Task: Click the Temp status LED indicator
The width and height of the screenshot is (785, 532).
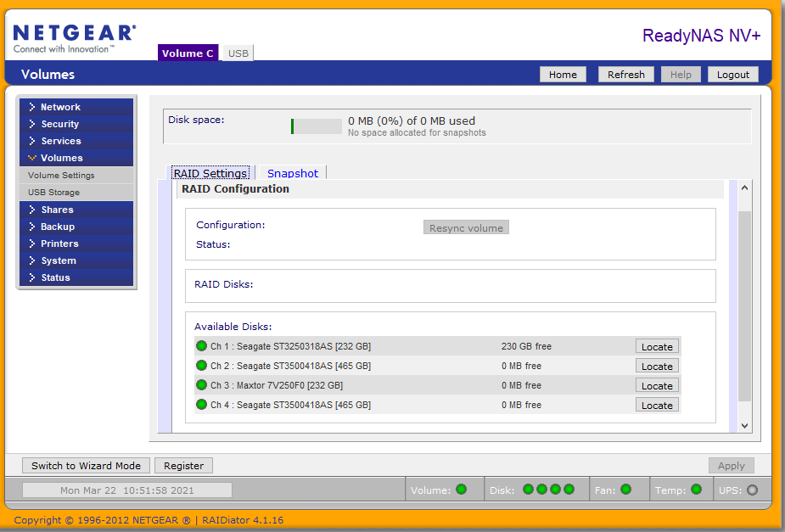Action: coord(696,490)
